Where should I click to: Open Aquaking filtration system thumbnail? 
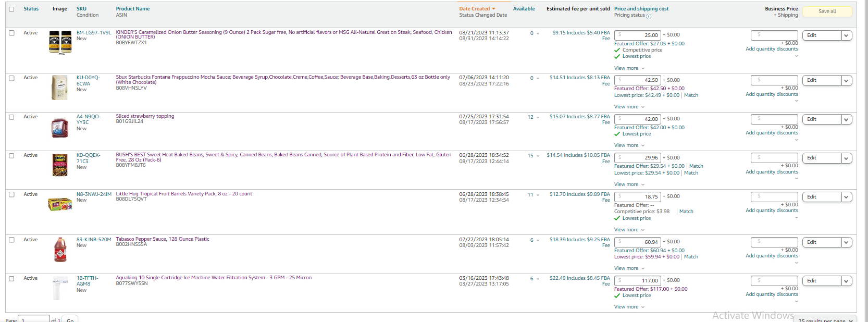tap(60, 289)
